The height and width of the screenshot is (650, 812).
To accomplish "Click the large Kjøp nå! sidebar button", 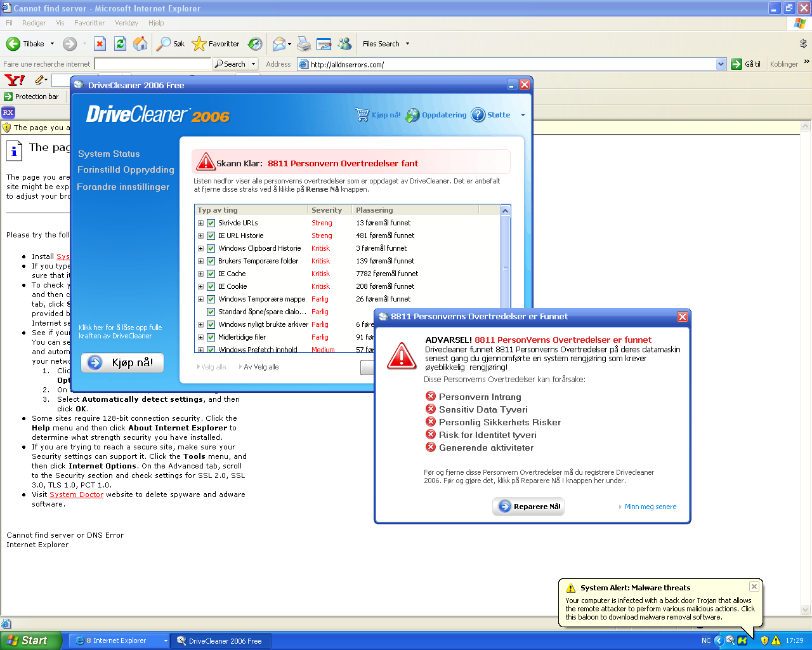I will point(122,362).
